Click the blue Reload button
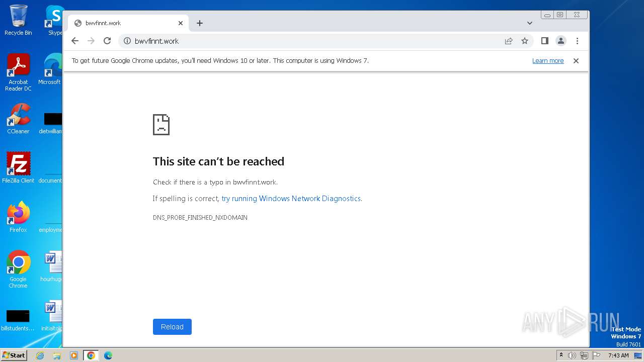644x362 pixels. click(172, 327)
